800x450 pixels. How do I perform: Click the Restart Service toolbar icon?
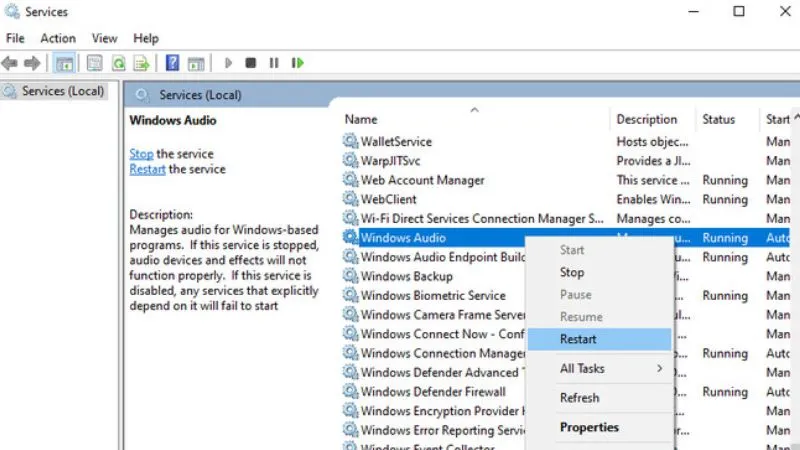pos(297,63)
